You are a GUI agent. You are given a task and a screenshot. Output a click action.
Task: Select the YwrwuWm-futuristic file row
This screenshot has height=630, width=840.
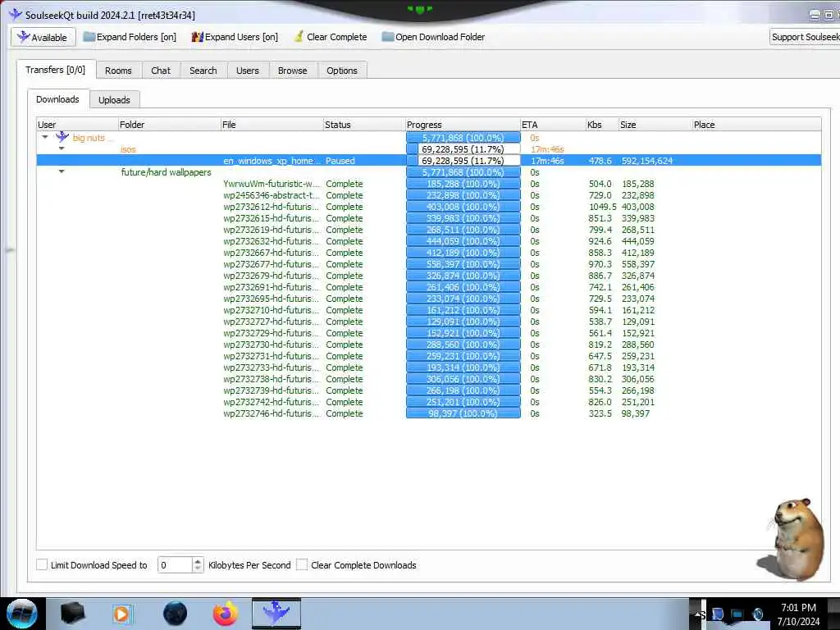point(428,183)
